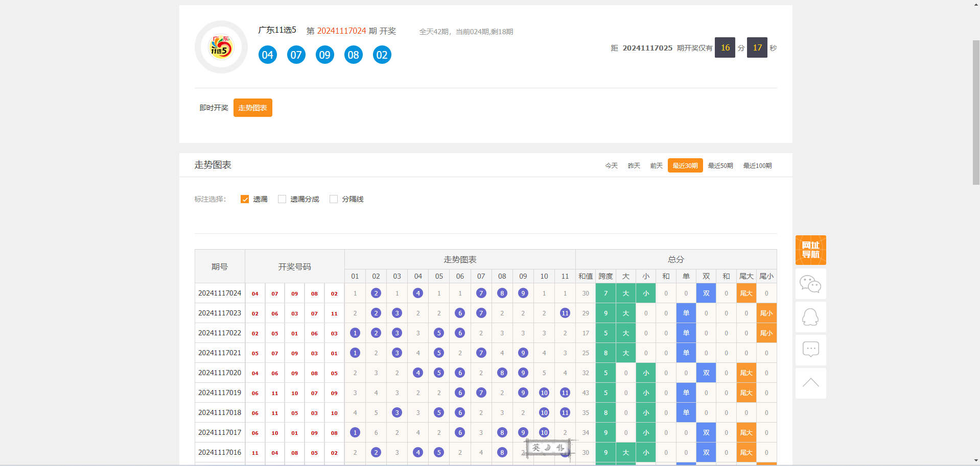Enable the 遗漏分成 checkbox

point(282,199)
